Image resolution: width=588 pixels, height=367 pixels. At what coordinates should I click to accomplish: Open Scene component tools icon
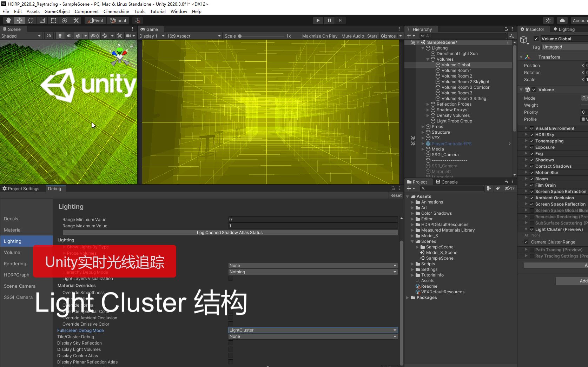tap(120, 36)
